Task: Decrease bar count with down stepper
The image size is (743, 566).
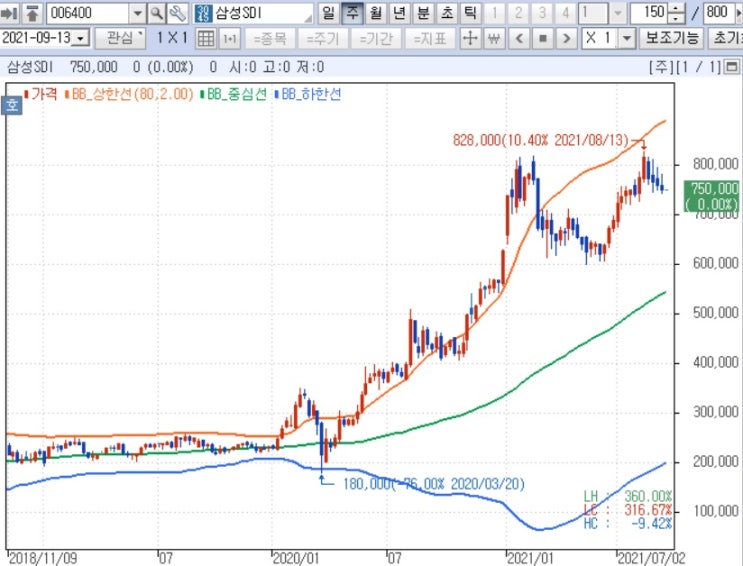Action: [x=677, y=18]
